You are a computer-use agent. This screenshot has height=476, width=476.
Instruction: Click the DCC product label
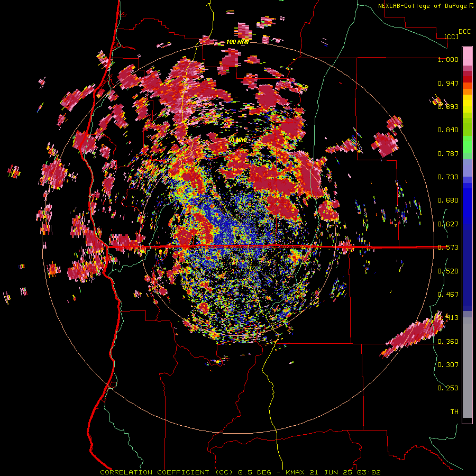tap(465, 32)
